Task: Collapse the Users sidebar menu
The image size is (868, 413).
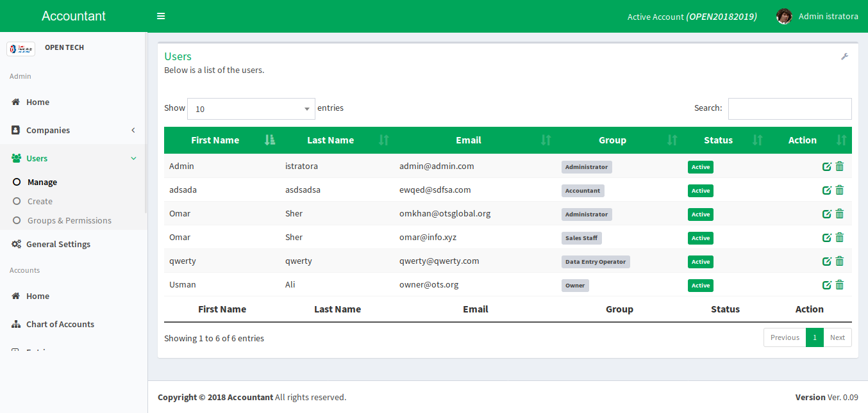Action: coord(74,158)
